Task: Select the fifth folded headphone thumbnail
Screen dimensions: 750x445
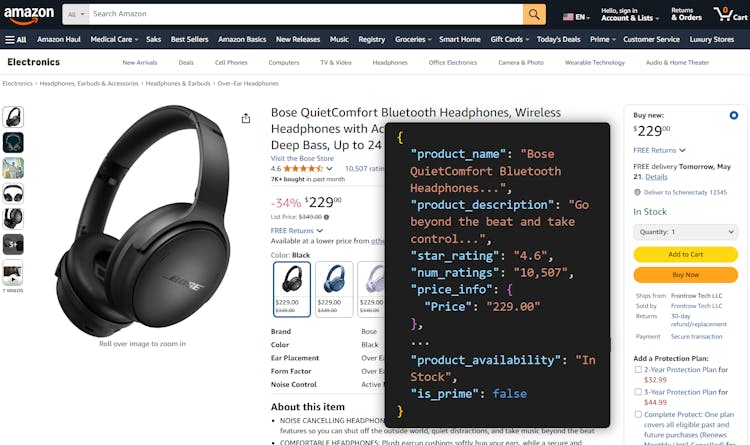Action: 13,219
